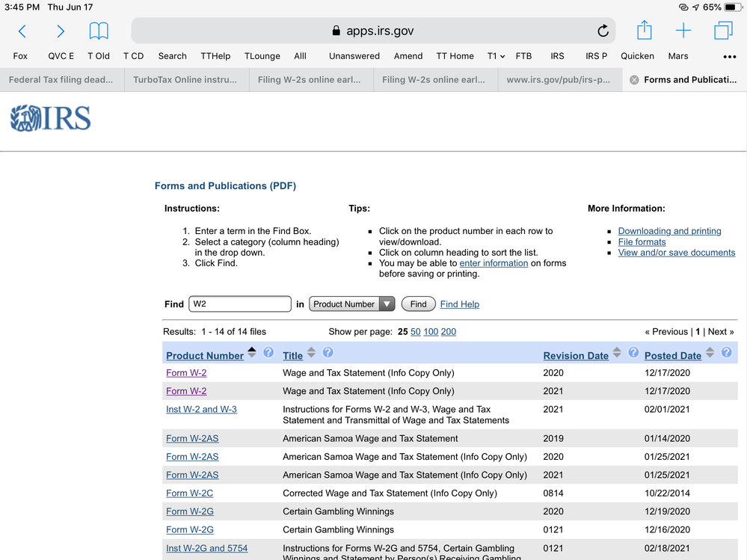Open the TT Home bookmark
This screenshot has width=747, height=560.
[455, 56]
